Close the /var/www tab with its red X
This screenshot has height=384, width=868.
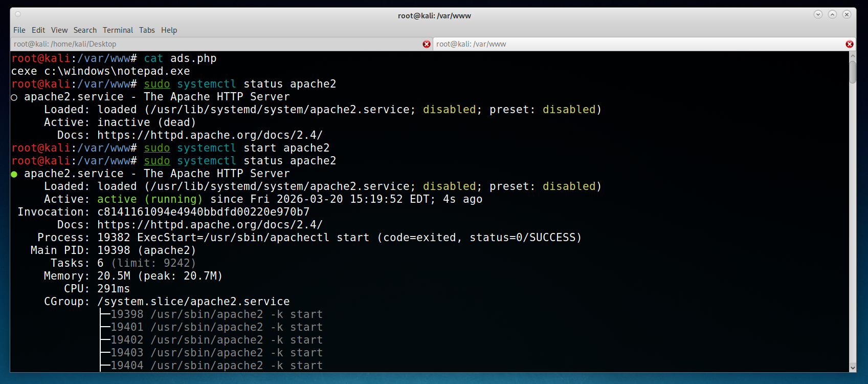pos(850,45)
